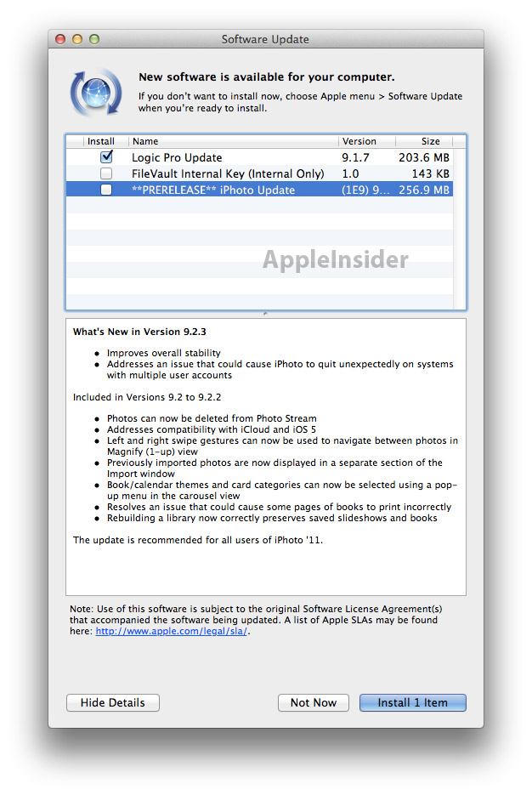The height and width of the screenshot is (795, 532).
Task: Minimize the Software Update window
Action: click(77, 39)
